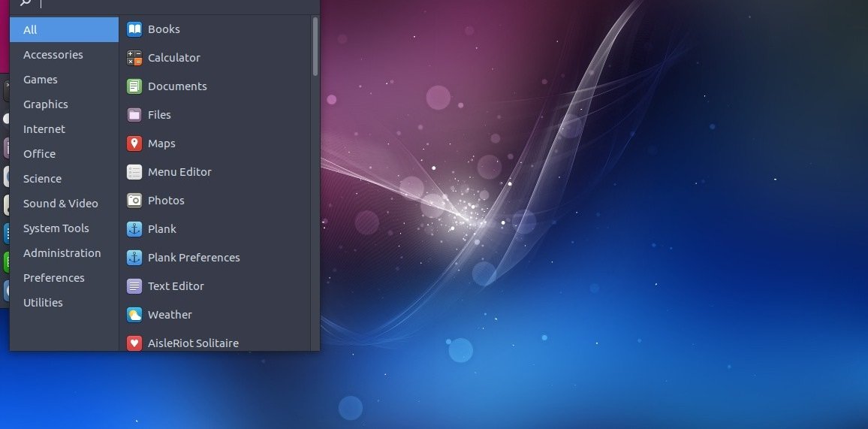Click the green Documents icon
The height and width of the screenshot is (429, 868).
[134, 86]
